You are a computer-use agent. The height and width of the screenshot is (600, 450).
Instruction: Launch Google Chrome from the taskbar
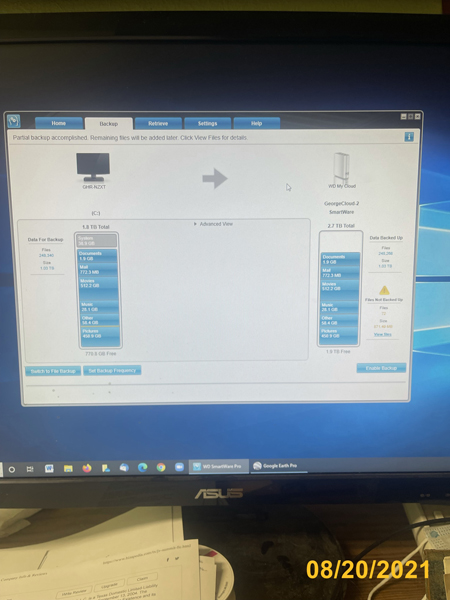point(161,467)
